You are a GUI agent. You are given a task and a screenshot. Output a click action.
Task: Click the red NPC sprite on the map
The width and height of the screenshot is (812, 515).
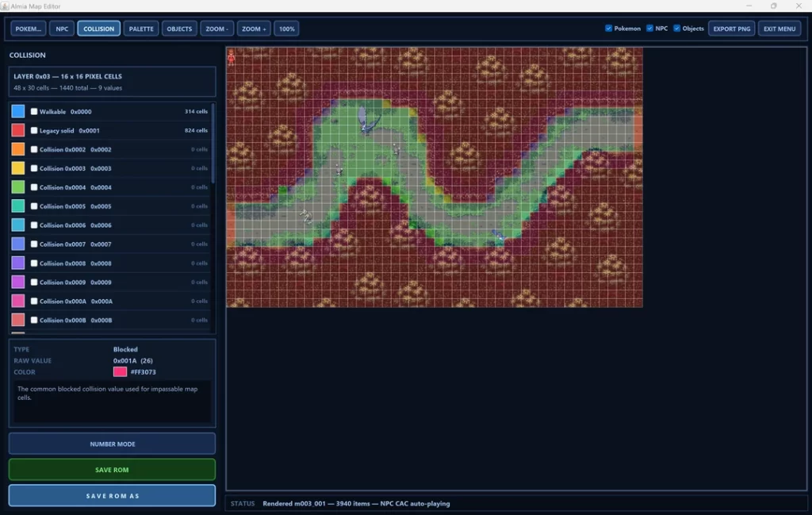(x=231, y=56)
